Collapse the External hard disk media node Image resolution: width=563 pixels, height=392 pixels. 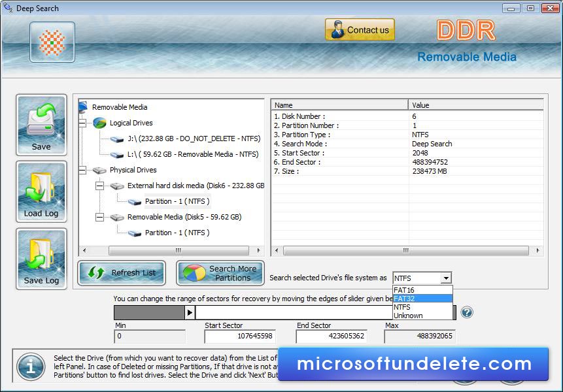click(x=100, y=186)
